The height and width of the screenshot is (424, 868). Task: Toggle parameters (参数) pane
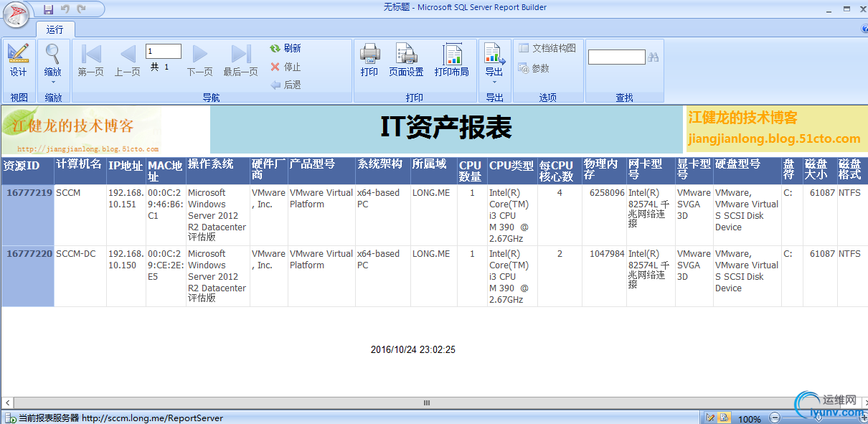click(534, 68)
